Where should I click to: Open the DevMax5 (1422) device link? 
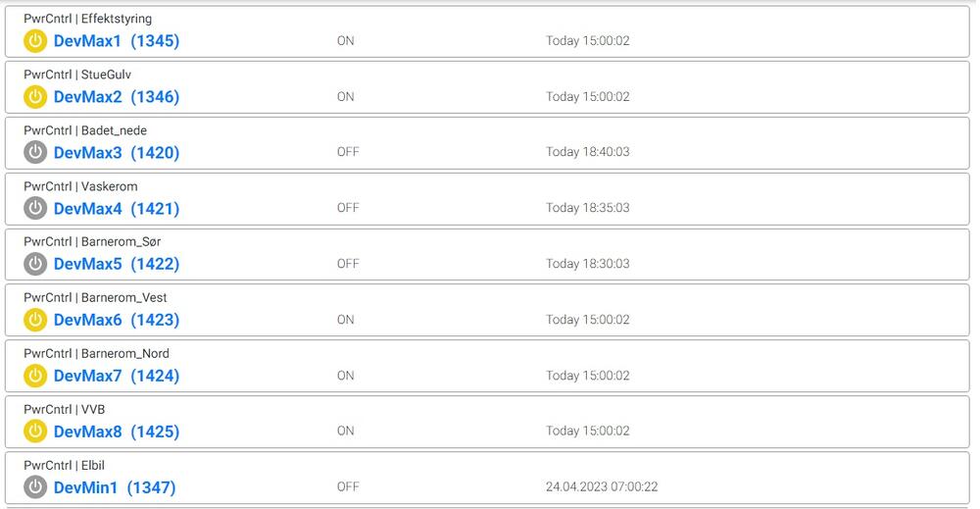pyautogui.click(x=116, y=264)
